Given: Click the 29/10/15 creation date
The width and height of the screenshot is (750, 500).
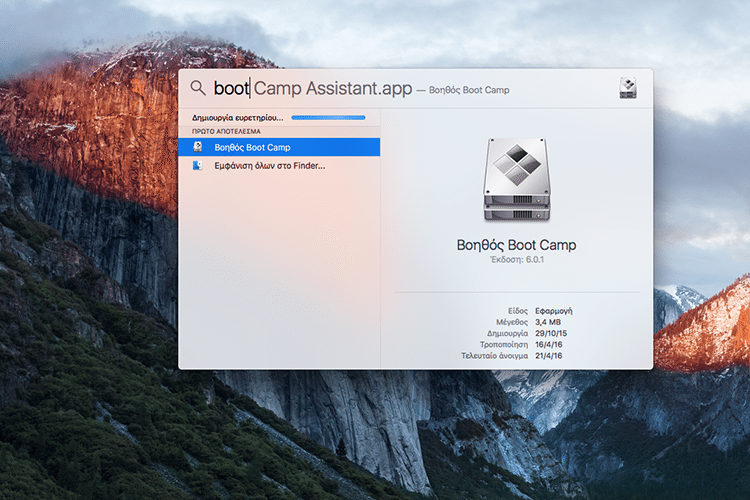Looking at the screenshot, I should (551, 333).
